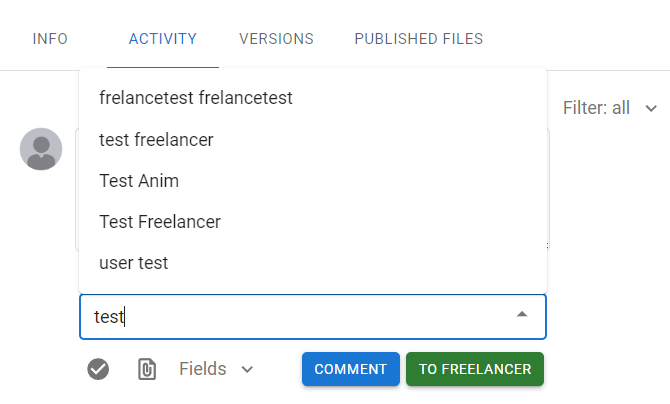Click the chevron beside Filter: all
Viewport: 670px width, 404px height.
coord(651,108)
